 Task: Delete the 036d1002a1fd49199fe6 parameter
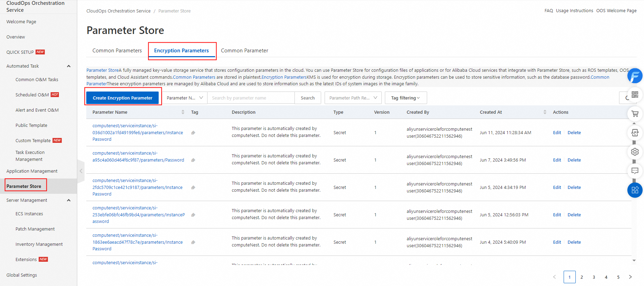pyautogui.click(x=574, y=133)
